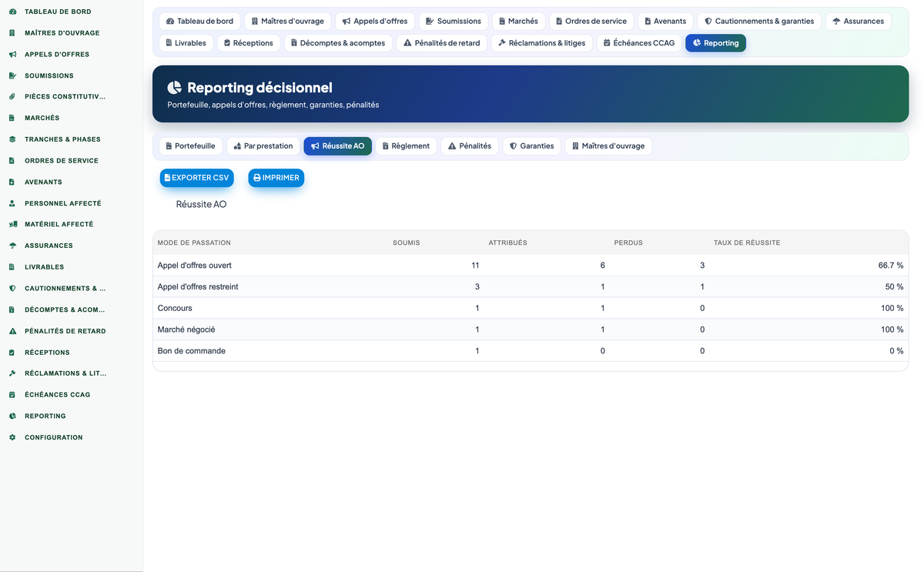Image resolution: width=924 pixels, height=572 pixels.
Task: Click the Personnel affecté person icon
Action: pos(12,203)
